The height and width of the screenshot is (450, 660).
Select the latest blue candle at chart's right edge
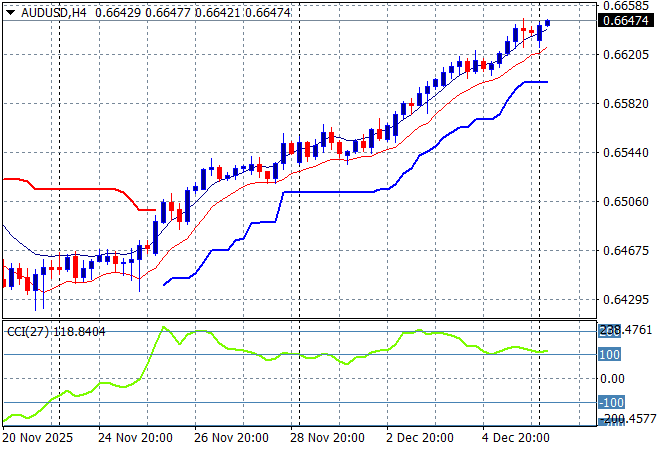[x=547, y=22]
